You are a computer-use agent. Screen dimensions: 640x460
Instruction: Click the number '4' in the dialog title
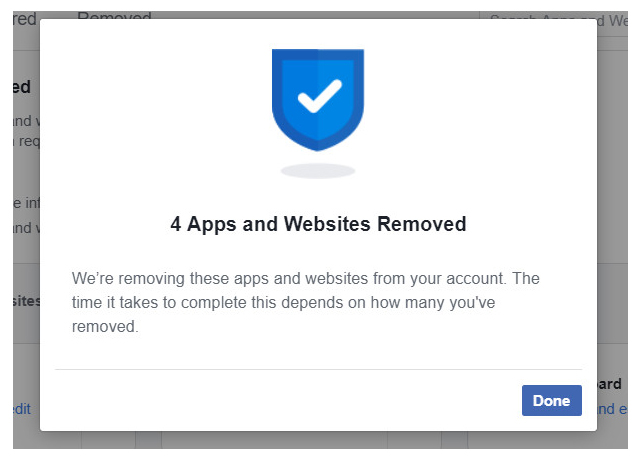(176, 224)
